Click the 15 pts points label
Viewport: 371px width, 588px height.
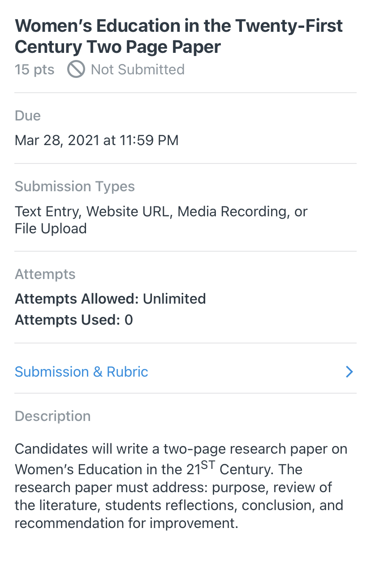(x=35, y=69)
